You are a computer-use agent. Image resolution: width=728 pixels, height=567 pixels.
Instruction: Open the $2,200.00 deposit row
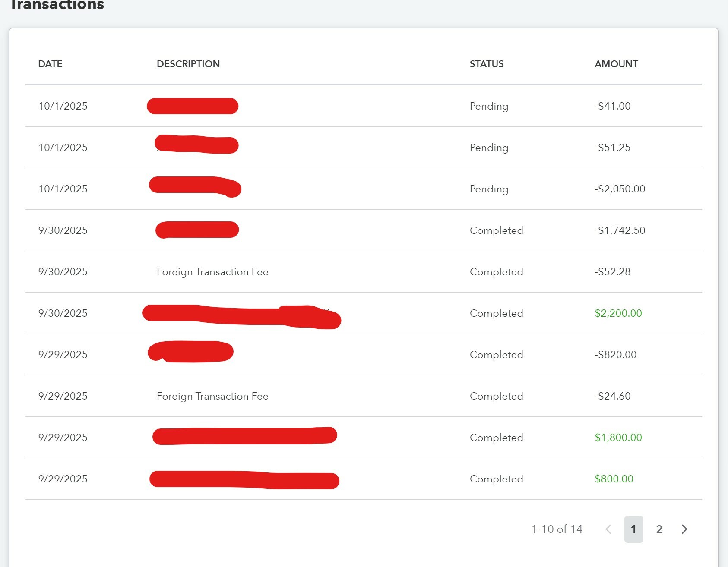(x=364, y=313)
